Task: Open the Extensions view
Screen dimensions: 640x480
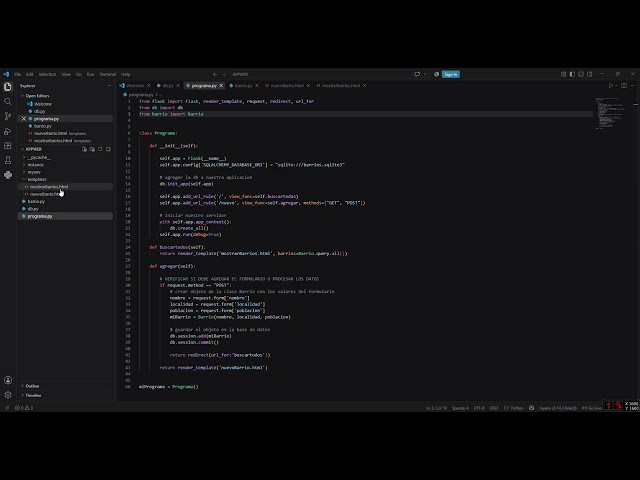Action: point(8,146)
